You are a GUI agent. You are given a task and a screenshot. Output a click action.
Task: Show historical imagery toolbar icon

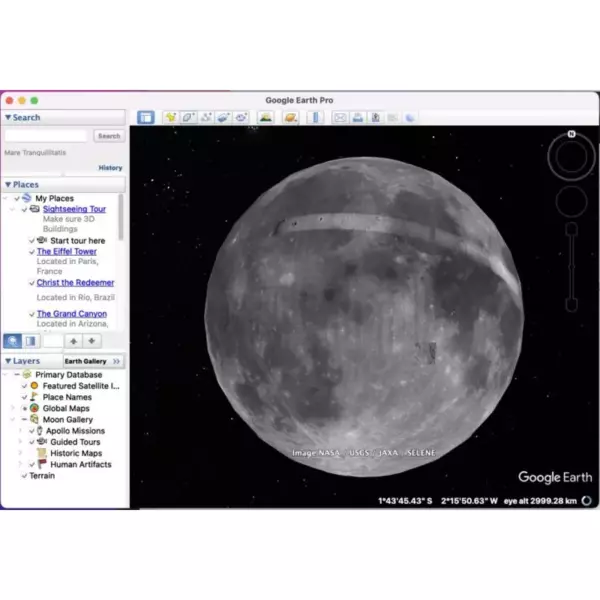[x=266, y=117]
